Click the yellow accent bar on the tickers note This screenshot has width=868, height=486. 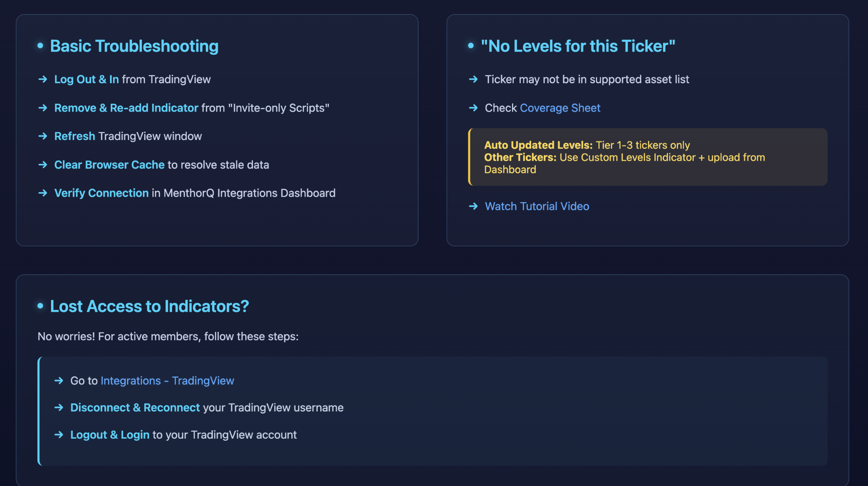coord(471,157)
